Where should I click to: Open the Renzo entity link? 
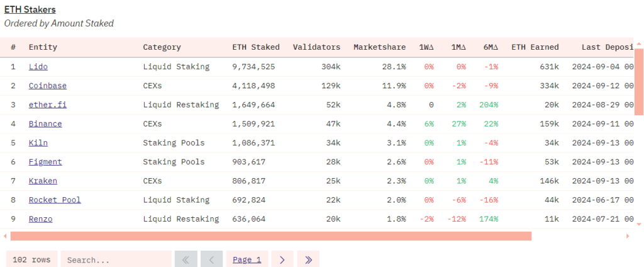[x=41, y=219]
